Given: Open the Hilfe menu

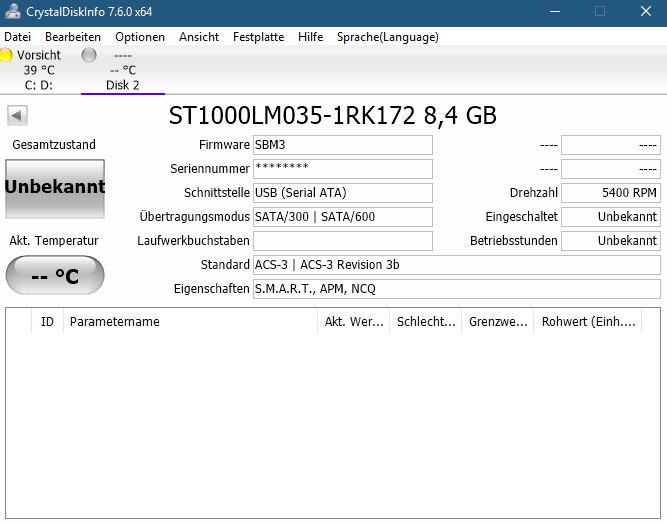Looking at the screenshot, I should click(310, 37).
